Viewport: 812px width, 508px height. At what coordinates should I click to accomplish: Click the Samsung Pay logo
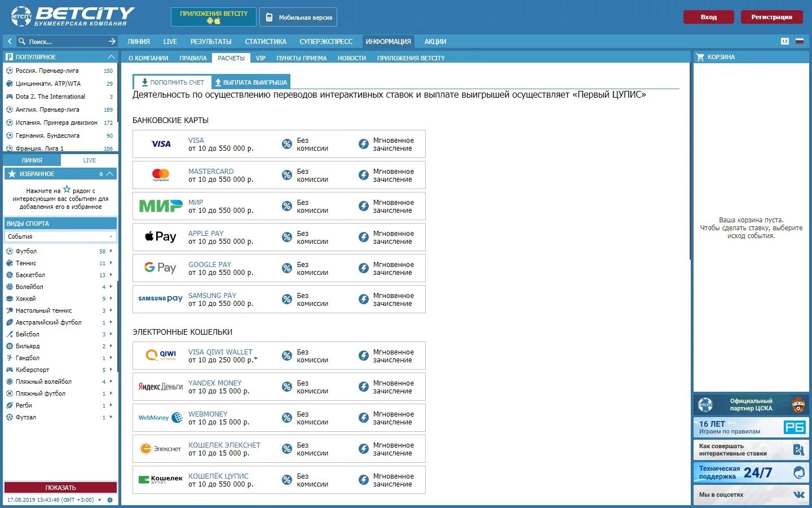point(161,299)
